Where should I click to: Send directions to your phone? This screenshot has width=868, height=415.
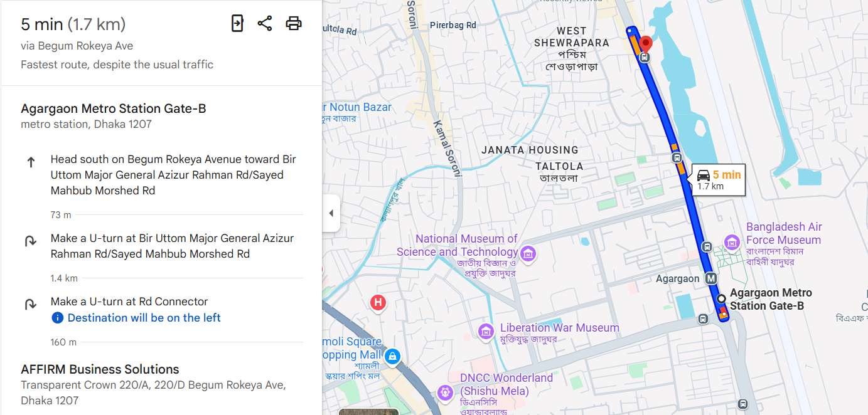point(237,23)
